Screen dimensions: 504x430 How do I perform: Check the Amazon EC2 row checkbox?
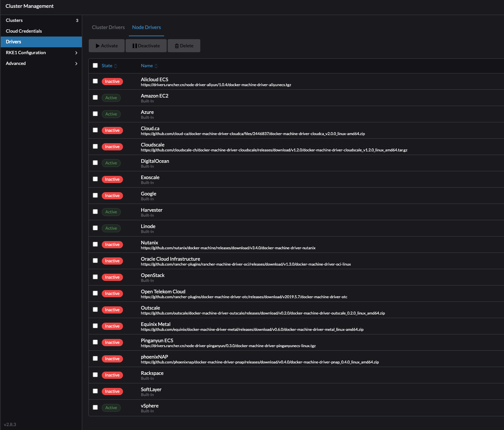(95, 97)
